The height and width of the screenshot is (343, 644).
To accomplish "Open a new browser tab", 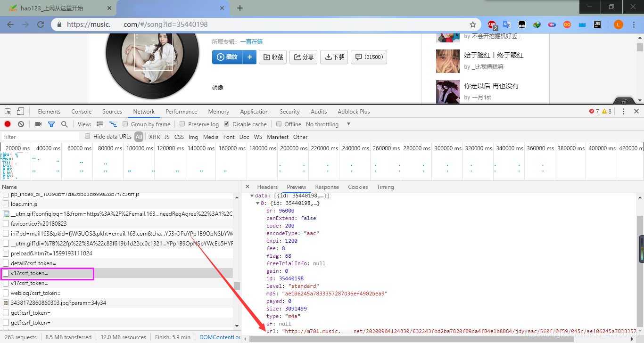I will tap(240, 8).
